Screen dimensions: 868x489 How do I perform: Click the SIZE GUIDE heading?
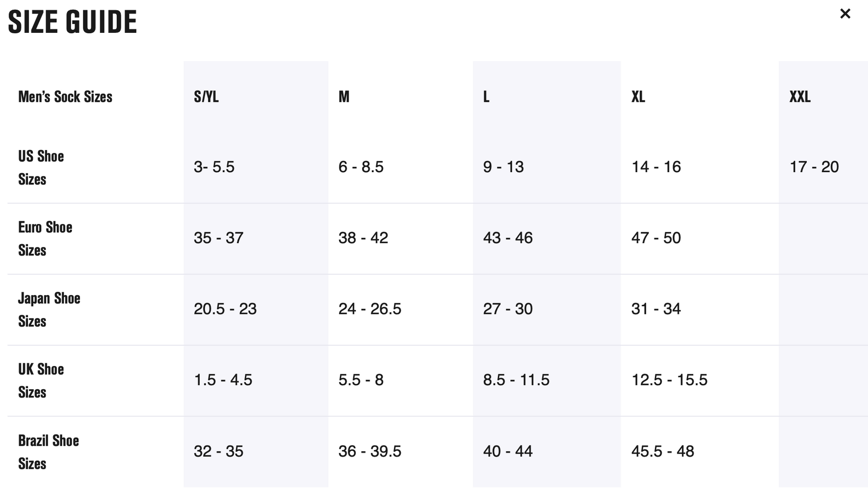[72, 22]
